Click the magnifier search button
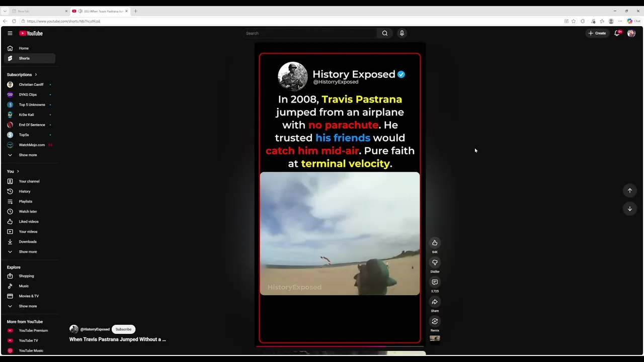 click(385, 33)
